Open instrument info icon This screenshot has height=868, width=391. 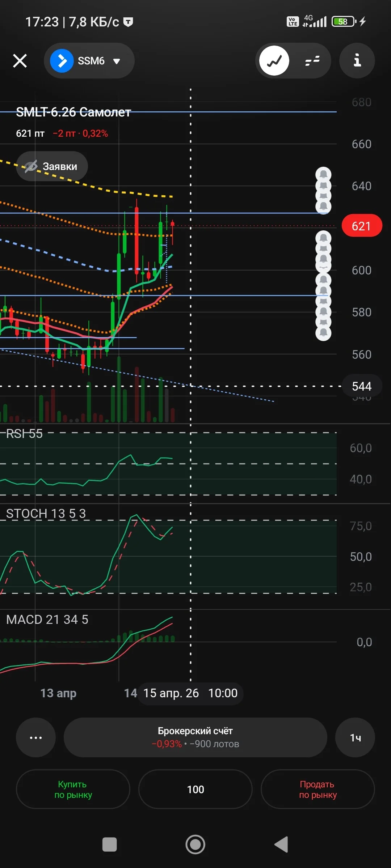point(357,61)
